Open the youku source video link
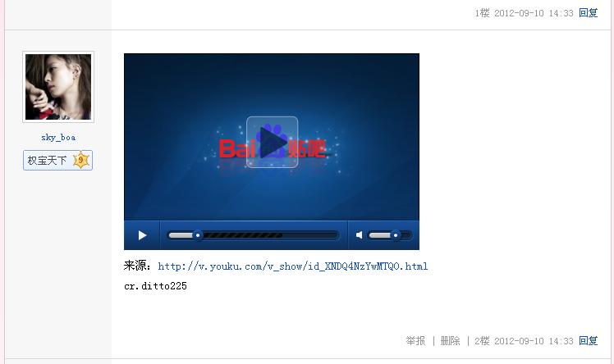 click(292, 266)
